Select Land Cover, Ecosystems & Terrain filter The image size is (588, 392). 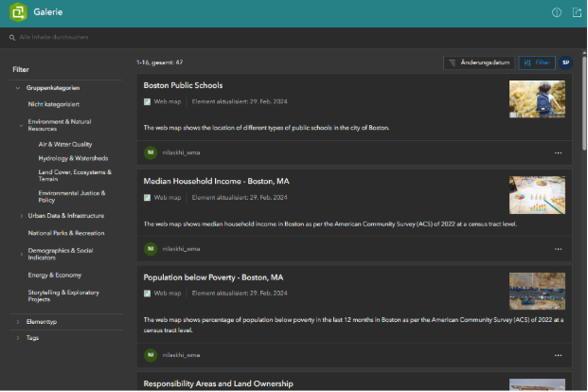click(x=75, y=175)
